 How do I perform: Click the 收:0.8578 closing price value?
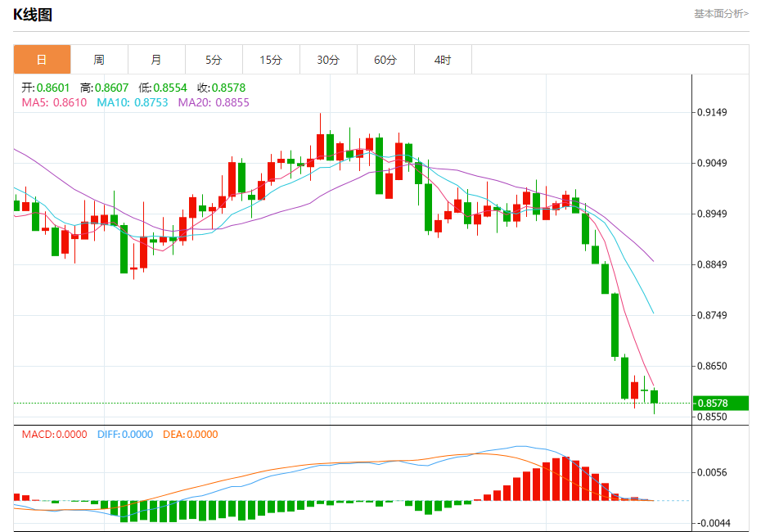221,88
